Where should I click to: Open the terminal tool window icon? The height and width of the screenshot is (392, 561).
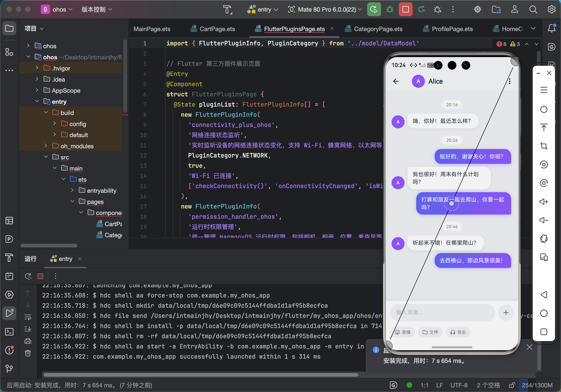(x=9, y=332)
